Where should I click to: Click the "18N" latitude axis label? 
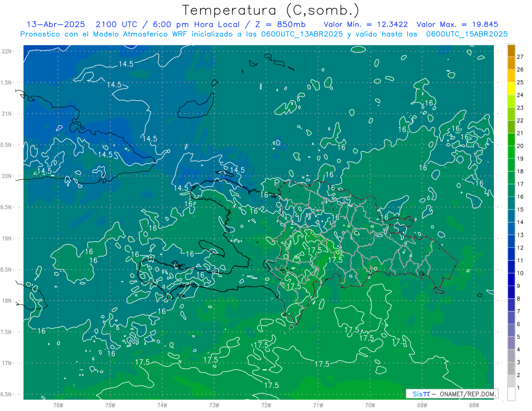[7, 301]
